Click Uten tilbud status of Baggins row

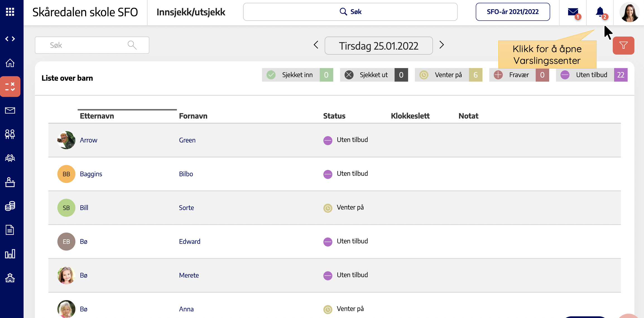345,174
